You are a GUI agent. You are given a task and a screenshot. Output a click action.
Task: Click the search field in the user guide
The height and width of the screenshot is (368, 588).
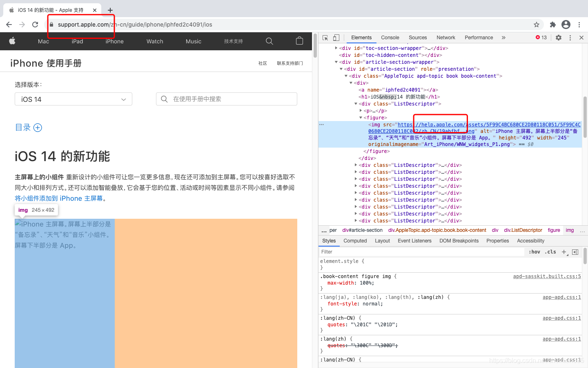pos(227,99)
